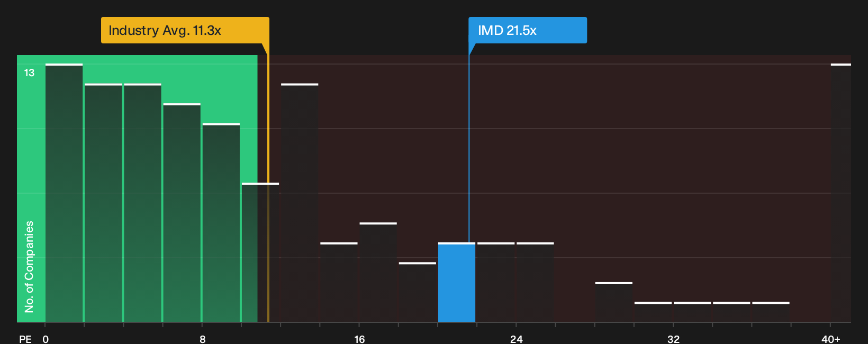Click the short bar starting at PE 32

pyautogui.click(x=692, y=312)
